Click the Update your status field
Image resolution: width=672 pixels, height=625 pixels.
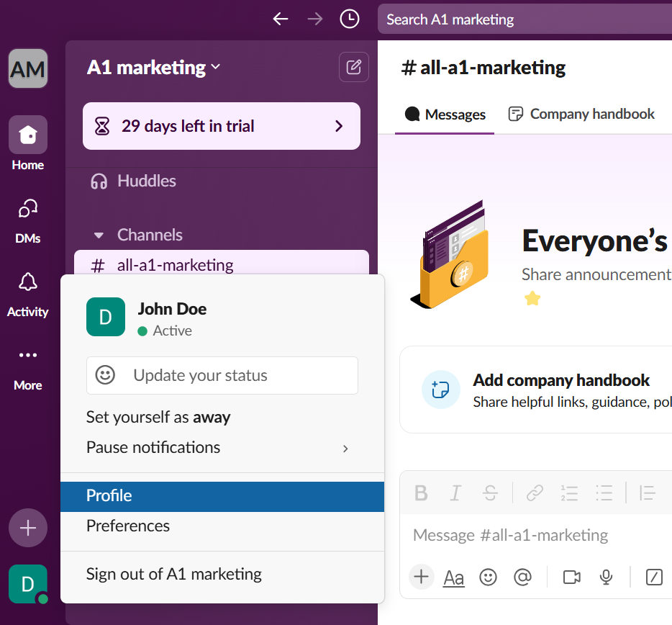coord(222,376)
